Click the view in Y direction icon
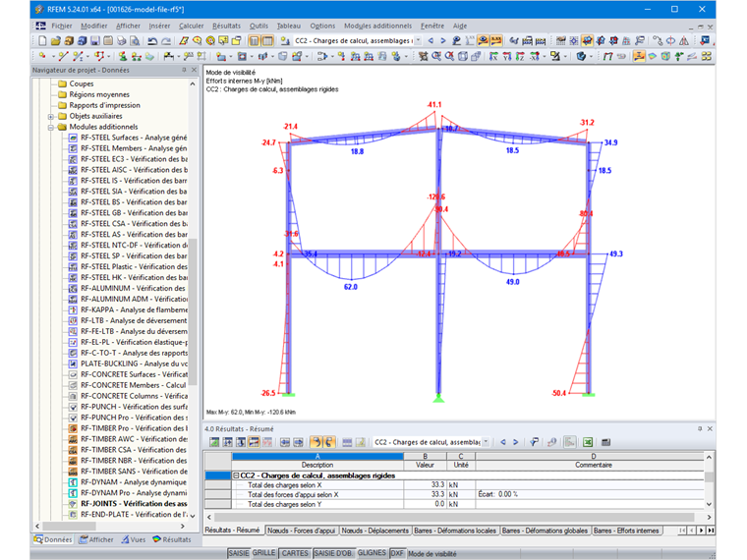This screenshot has width=747, height=560. (x=507, y=56)
